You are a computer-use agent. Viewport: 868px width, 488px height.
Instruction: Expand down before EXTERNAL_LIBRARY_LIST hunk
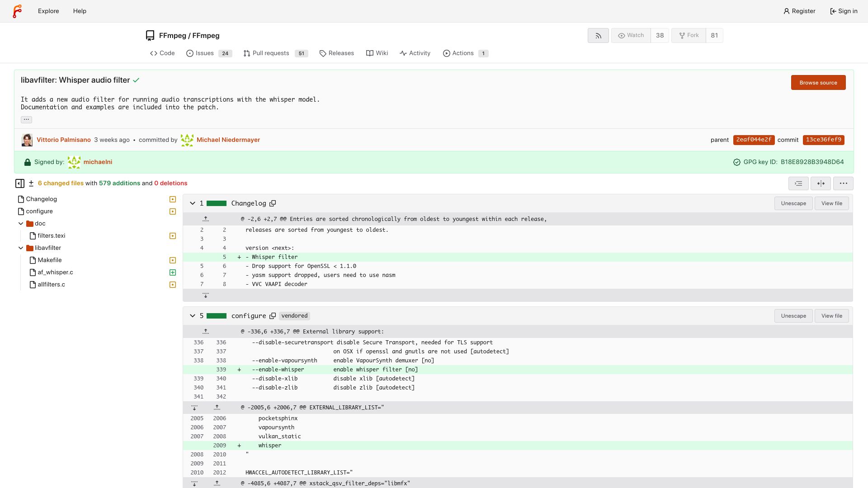[x=194, y=408]
